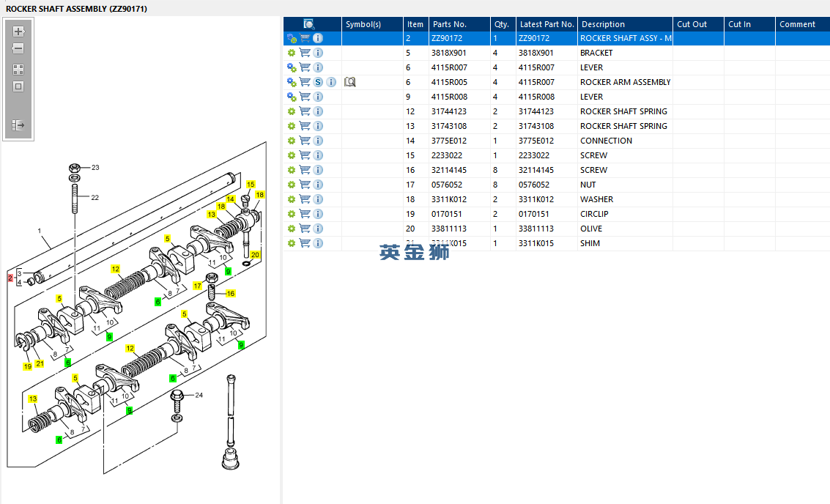Select the SHIM description cell
The height and width of the screenshot is (504, 830).
[625, 243]
